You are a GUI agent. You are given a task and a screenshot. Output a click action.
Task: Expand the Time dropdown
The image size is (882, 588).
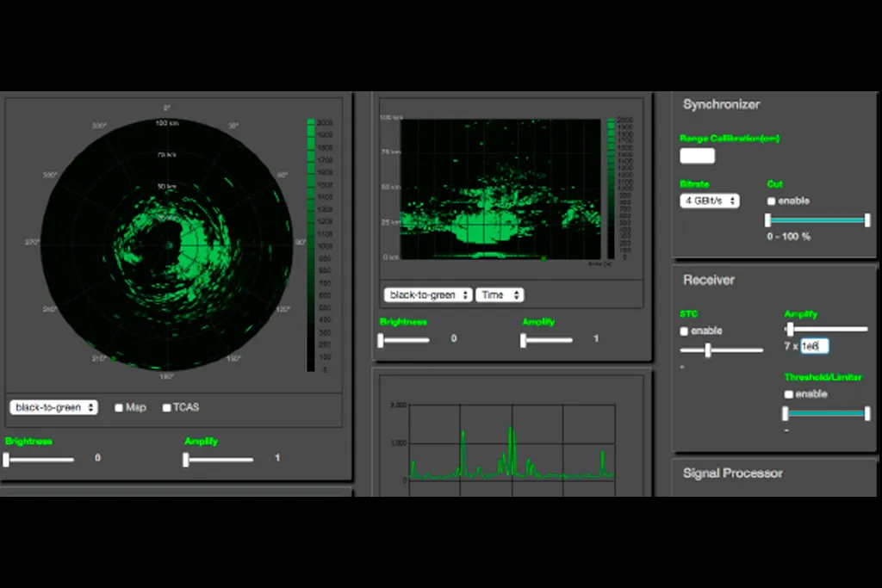(x=500, y=294)
